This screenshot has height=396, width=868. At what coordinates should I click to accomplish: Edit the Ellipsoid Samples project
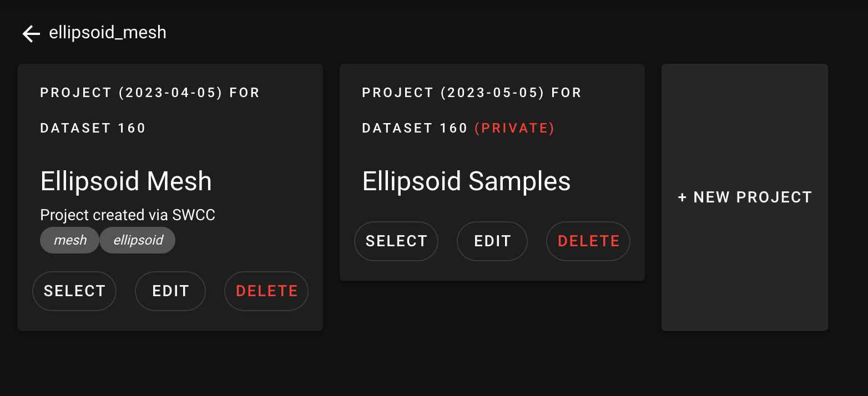(x=492, y=241)
